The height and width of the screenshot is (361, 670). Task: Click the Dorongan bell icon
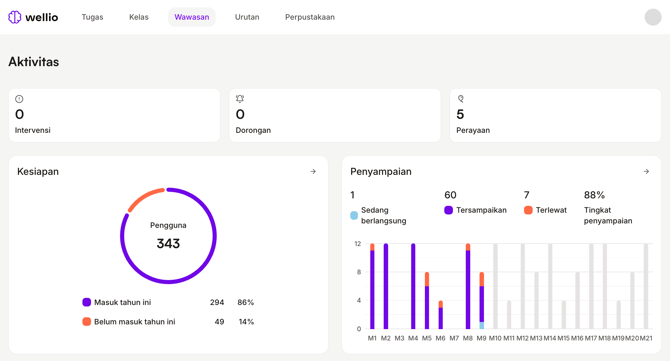click(x=240, y=99)
